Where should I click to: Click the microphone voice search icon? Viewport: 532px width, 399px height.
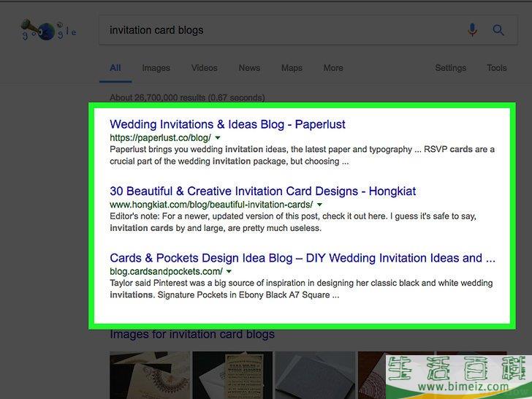point(472,30)
